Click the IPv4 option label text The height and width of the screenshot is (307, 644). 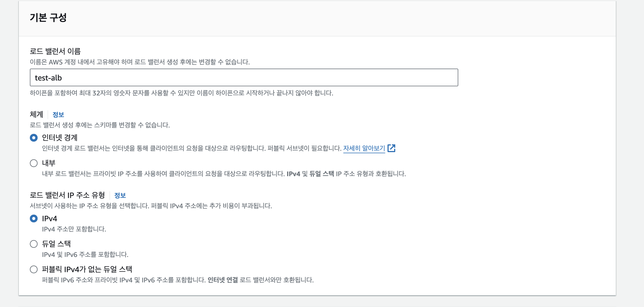pos(49,218)
